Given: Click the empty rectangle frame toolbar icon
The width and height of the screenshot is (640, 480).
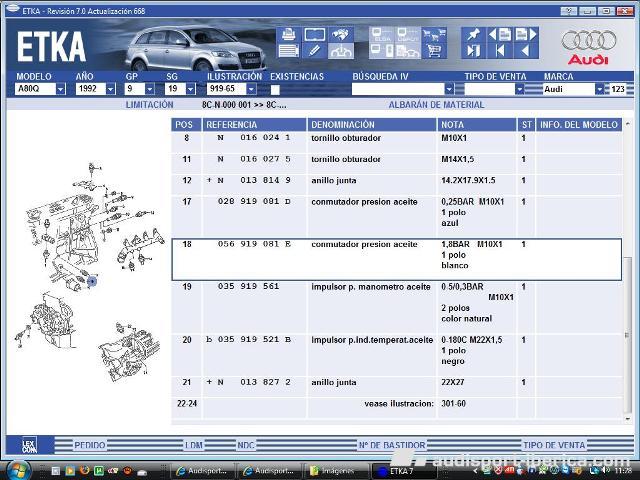Looking at the screenshot, I should click(315, 35).
